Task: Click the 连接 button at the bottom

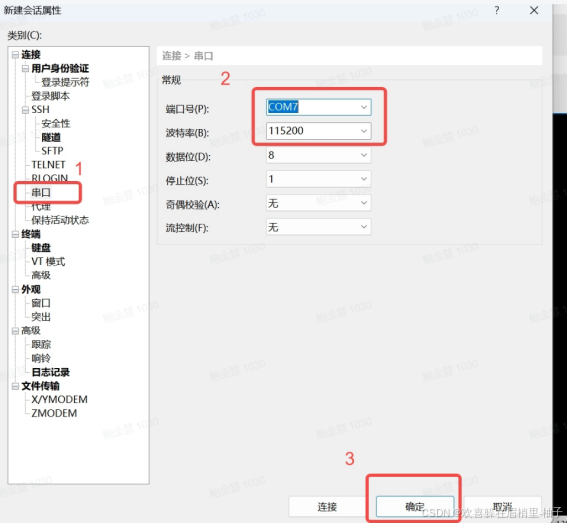Action: point(327,507)
